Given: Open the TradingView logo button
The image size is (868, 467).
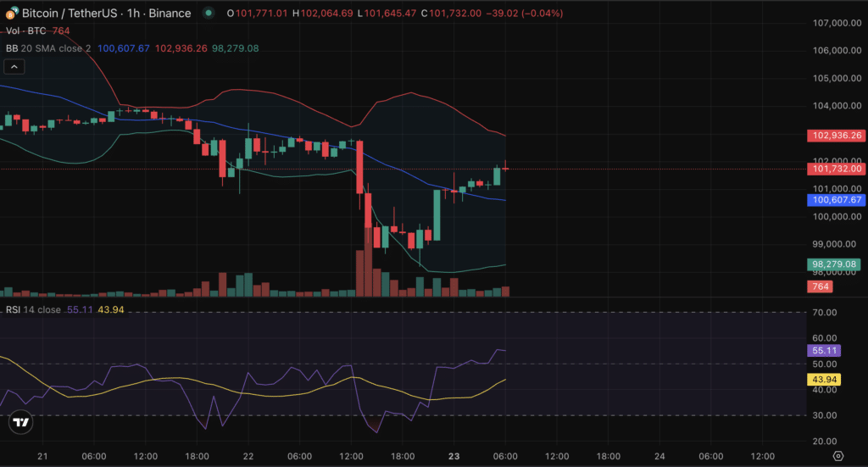Looking at the screenshot, I should [x=21, y=423].
